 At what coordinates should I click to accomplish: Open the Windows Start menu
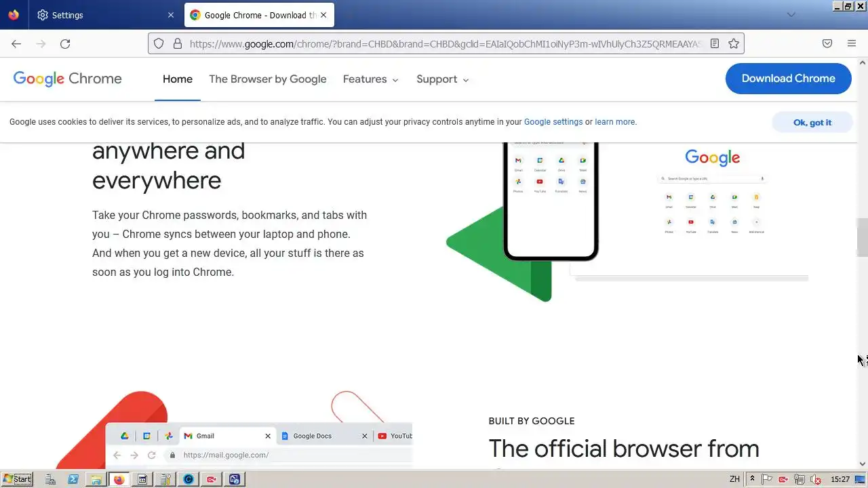[18, 479]
